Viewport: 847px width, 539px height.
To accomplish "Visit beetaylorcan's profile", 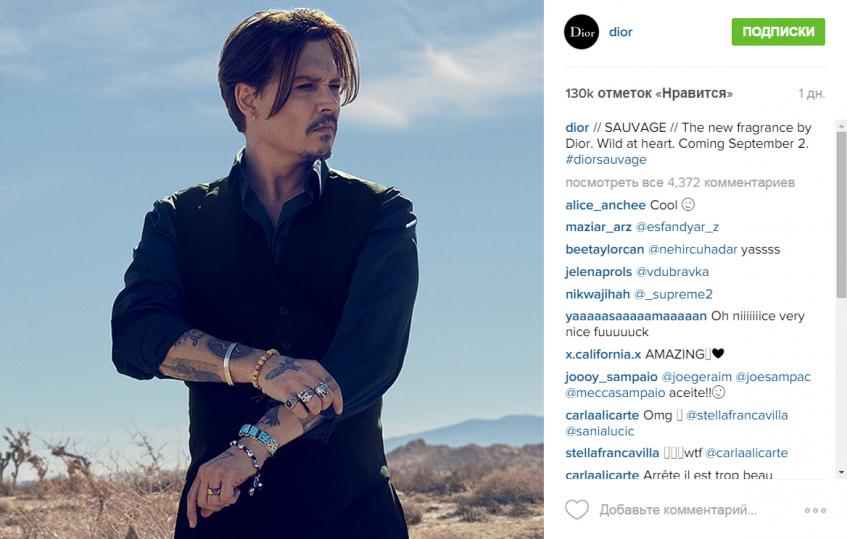I will click(604, 250).
